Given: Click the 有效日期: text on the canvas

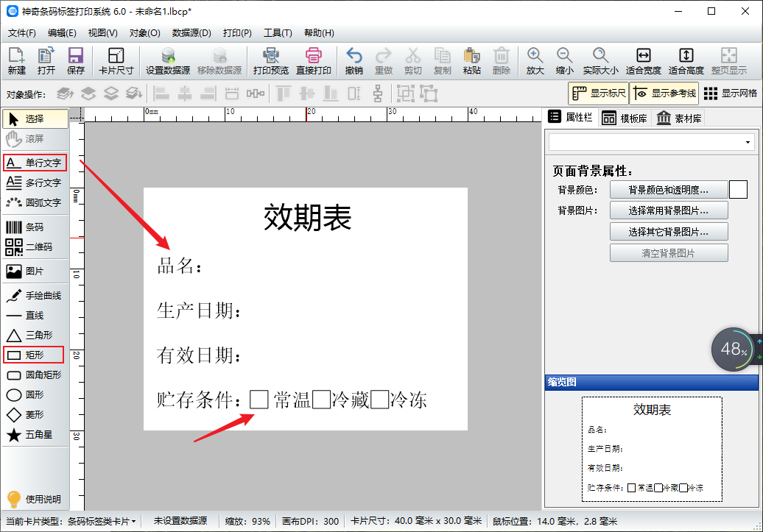Looking at the screenshot, I should click(x=199, y=355).
